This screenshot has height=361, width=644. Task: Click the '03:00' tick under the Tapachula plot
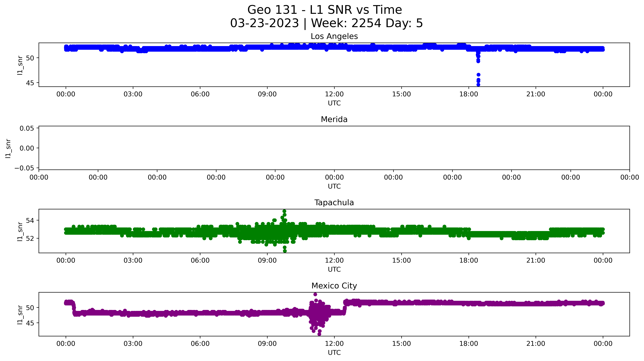pos(133,261)
